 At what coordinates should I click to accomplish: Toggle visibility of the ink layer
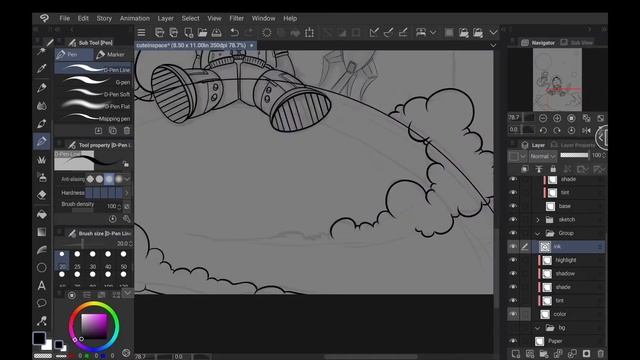[x=513, y=246]
